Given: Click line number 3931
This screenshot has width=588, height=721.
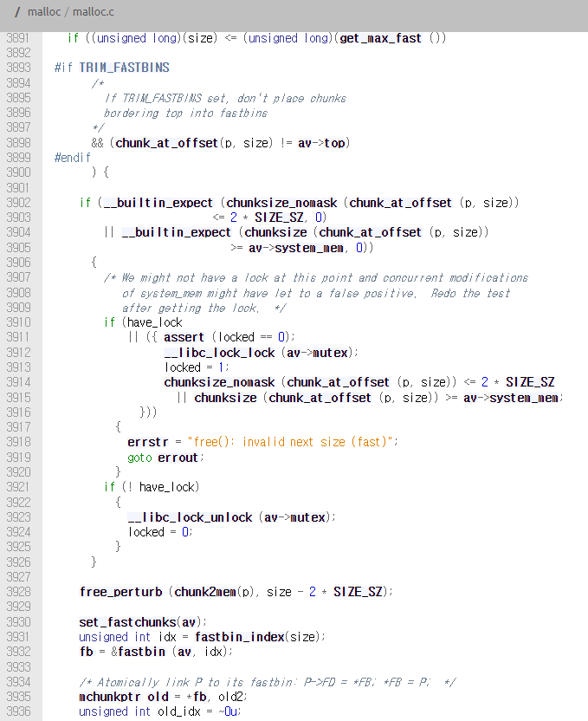Looking at the screenshot, I should coord(18,637).
